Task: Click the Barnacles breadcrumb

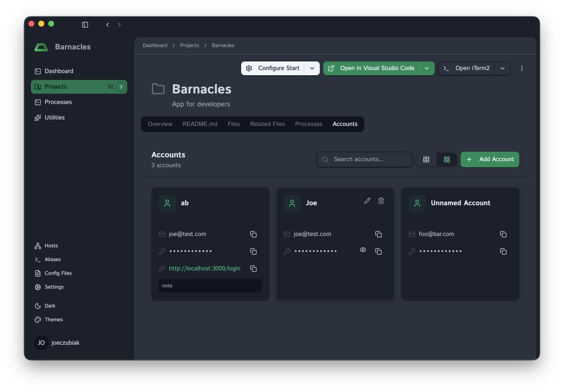Action: click(223, 46)
